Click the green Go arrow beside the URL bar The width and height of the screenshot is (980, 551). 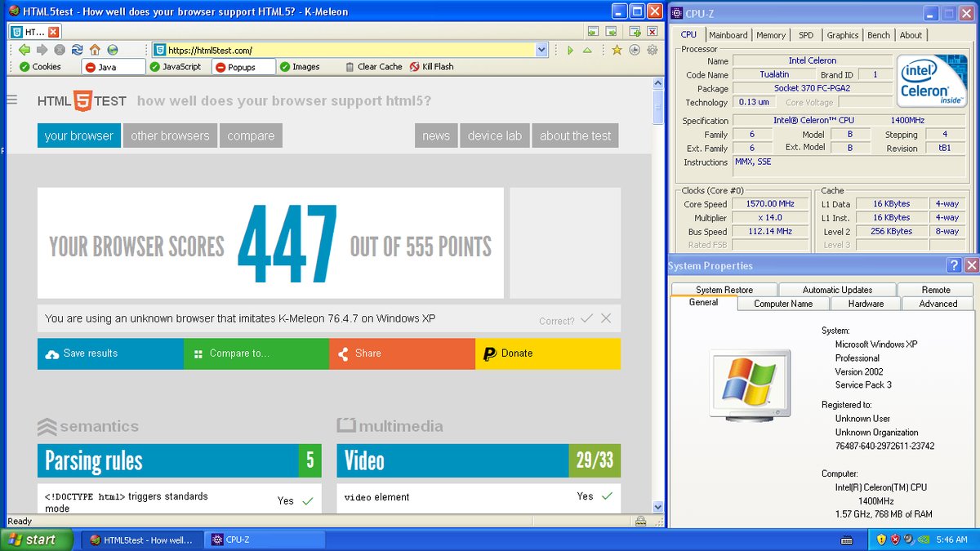tap(570, 50)
